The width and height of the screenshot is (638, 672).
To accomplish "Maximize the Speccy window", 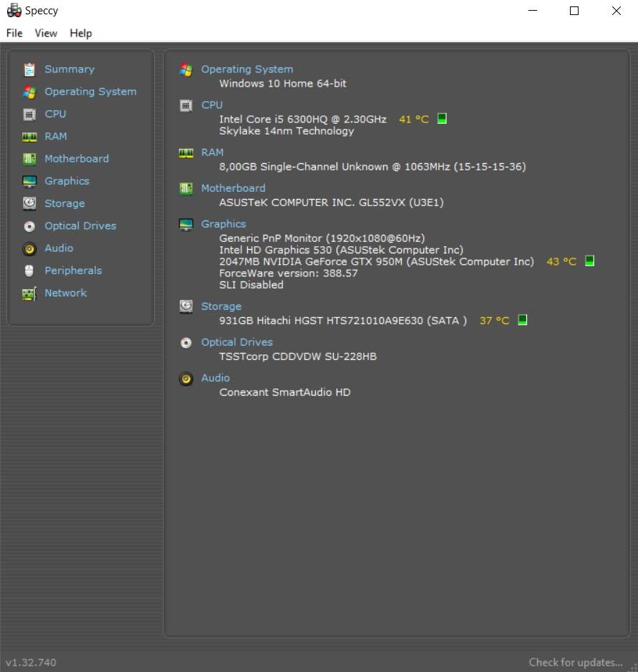I will click(x=574, y=11).
